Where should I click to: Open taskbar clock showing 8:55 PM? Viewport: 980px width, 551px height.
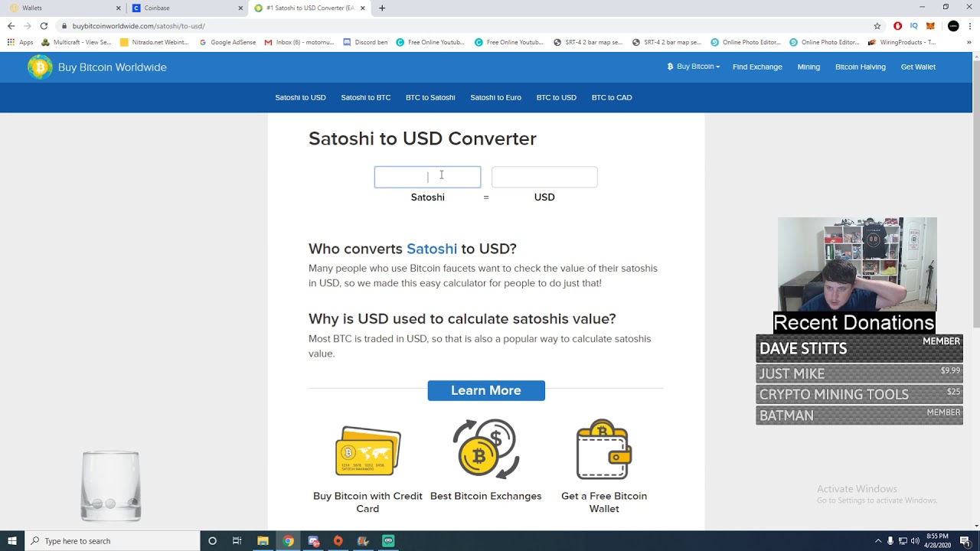point(938,541)
